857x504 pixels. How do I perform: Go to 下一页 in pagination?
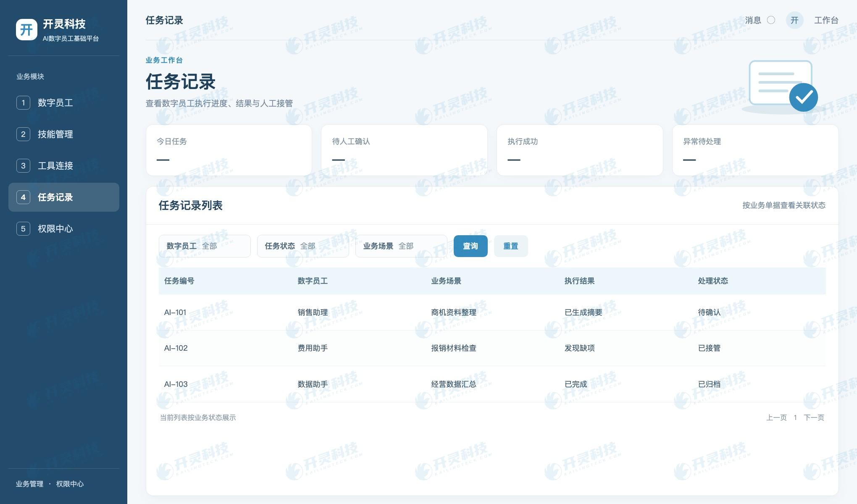(x=814, y=417)
